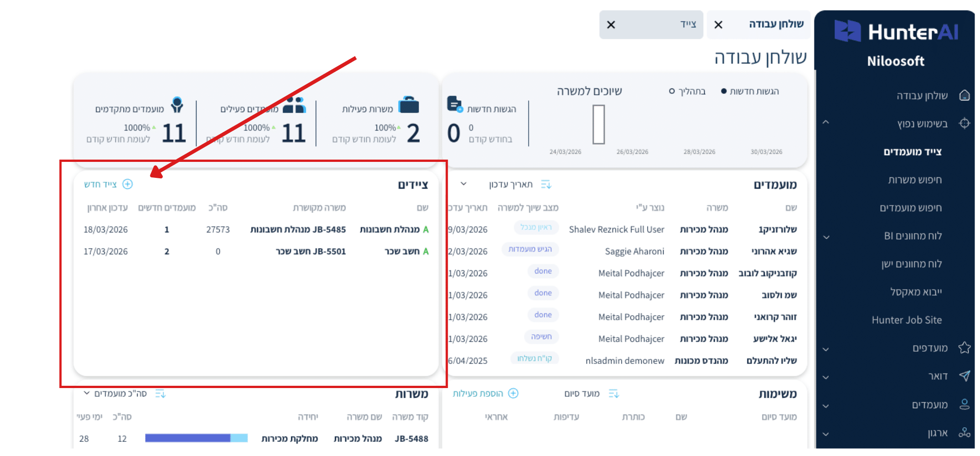Click the crosshair icon beside בשימוש נפוץ
The image size is (980, 456).
(x=964, y=124)
